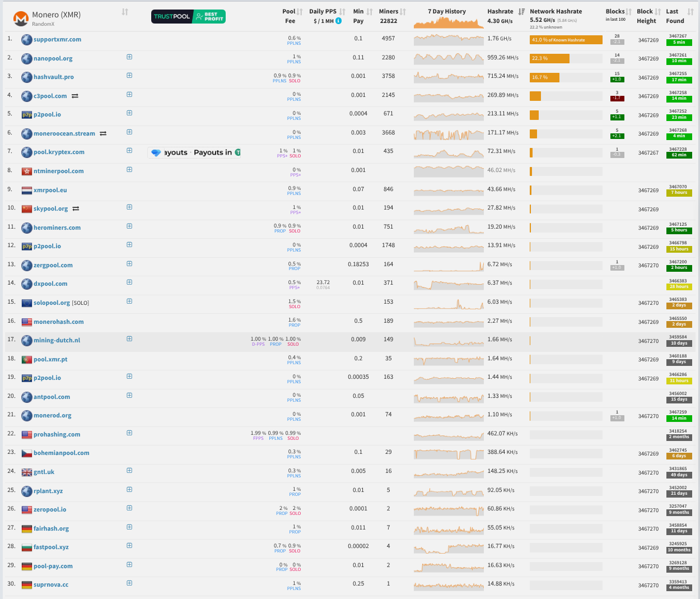The width and height of the screenshot is (700, 599).
Task: Sort by the Daily PPS column
Action: (342, 11)
